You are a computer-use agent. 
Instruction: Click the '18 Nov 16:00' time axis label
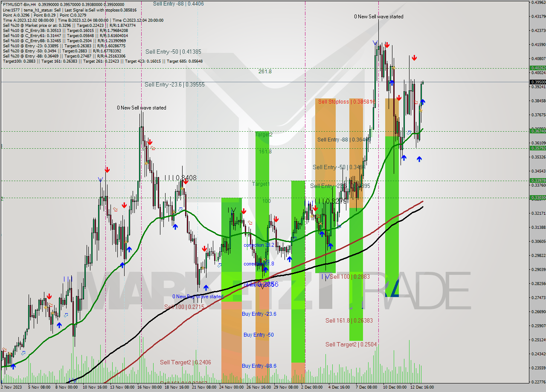pyautogui.click(x=178, y=387)
